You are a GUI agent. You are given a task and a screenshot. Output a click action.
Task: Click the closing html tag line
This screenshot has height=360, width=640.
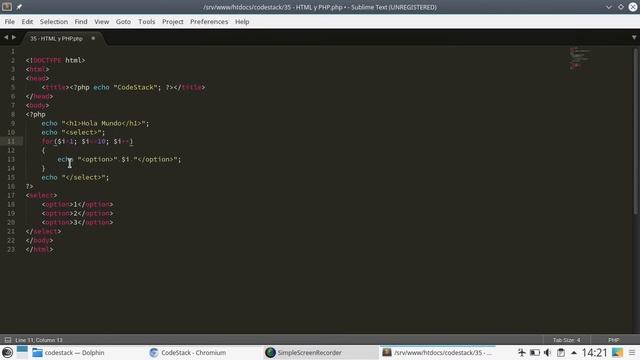click(x=39, y=249)
